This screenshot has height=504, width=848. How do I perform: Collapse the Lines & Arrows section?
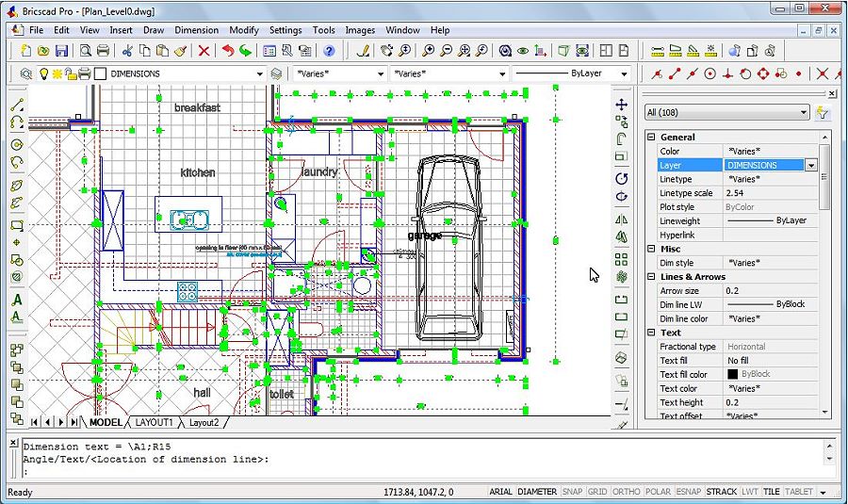[650, 277]
